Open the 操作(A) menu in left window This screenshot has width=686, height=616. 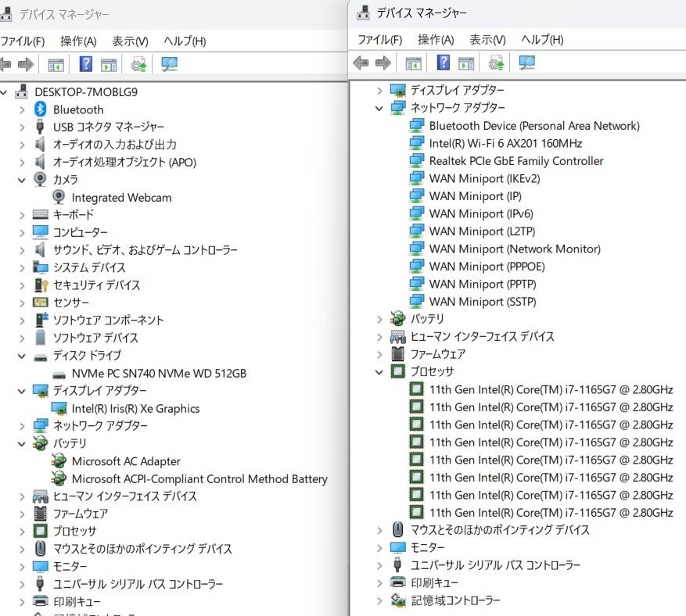(x=78, y=41)
